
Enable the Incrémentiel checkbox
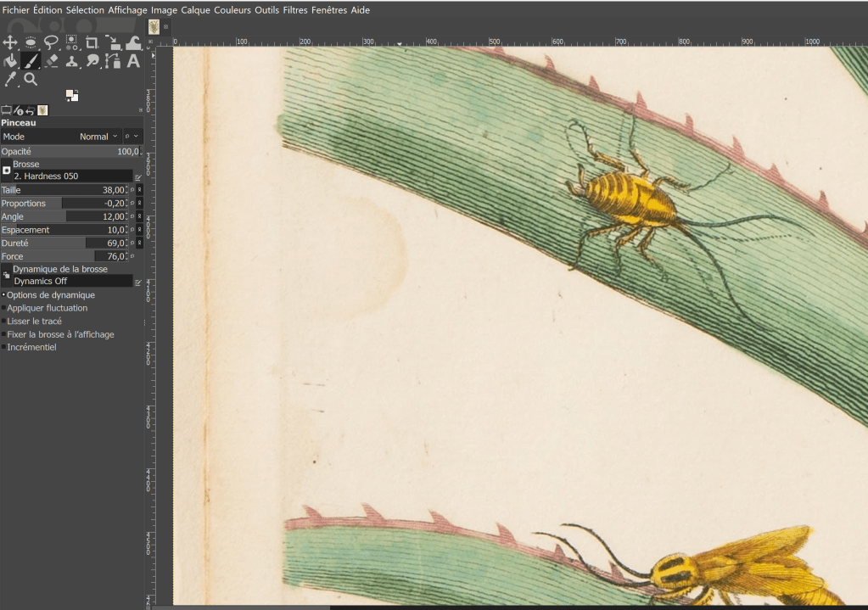click(4, 347)
